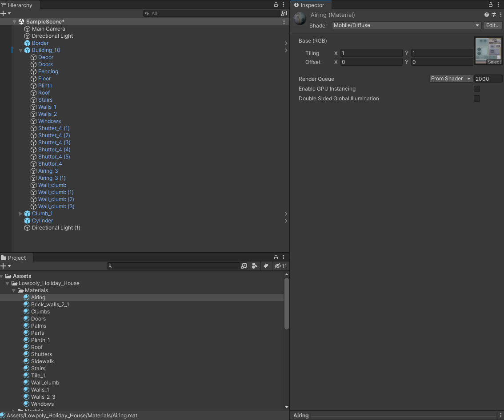Open the material help reference icon
504x420 pixels.
[x=487, y=15]
